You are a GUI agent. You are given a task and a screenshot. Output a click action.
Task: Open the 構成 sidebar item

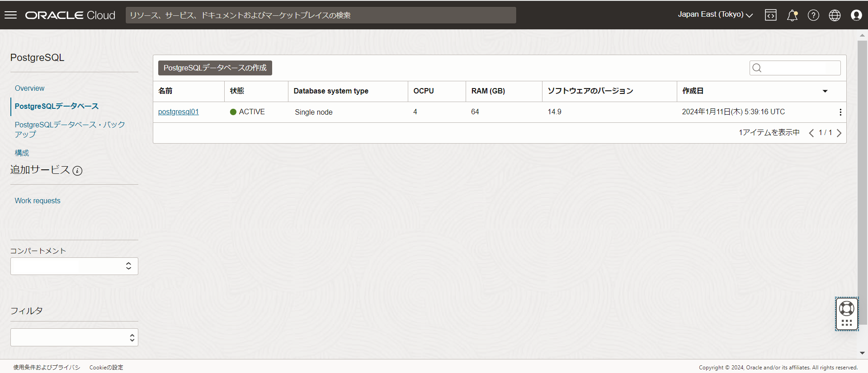click(22, 153)
